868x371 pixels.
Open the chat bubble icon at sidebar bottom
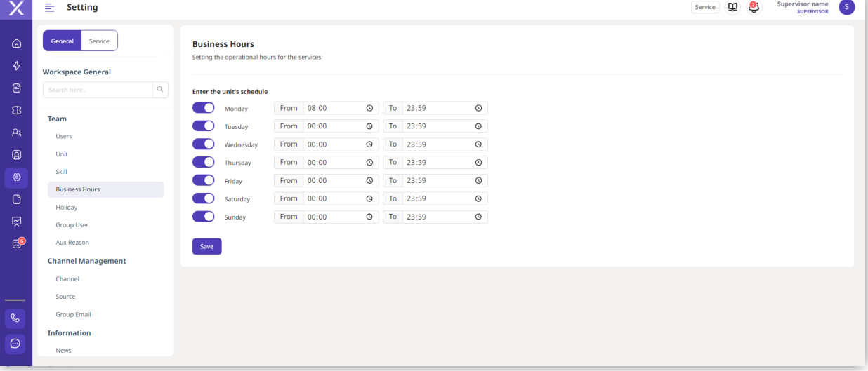point(16,344)
